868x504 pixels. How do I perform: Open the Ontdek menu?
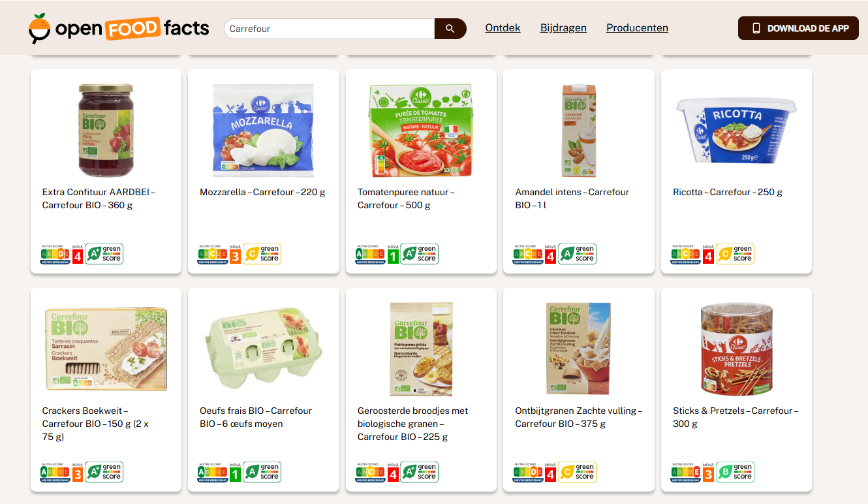click(x=503, y=28)
